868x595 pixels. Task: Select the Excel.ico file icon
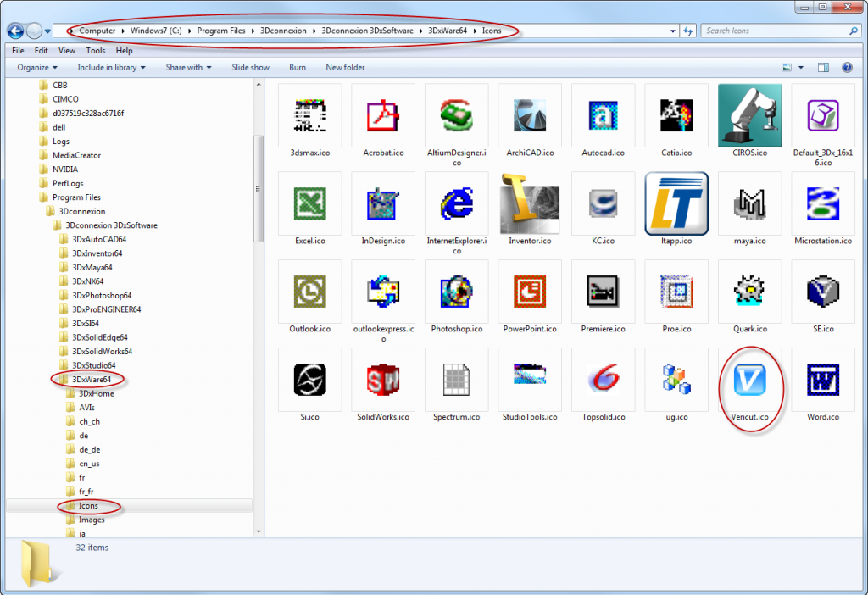(310, 203)
